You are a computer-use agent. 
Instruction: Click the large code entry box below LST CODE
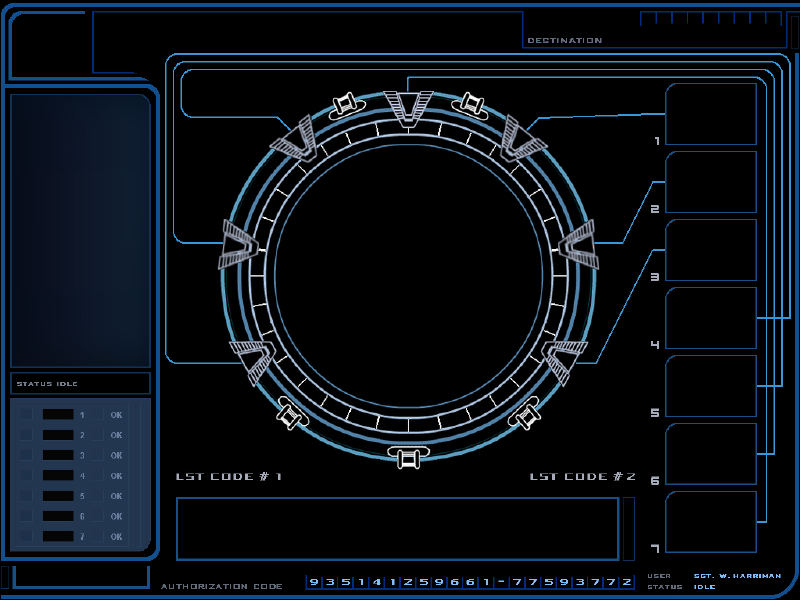[397, 529]
